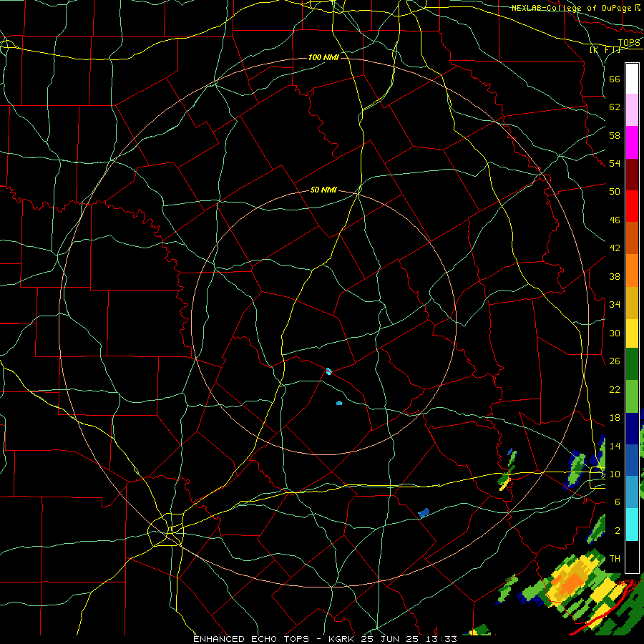The width and height of the screenshot is (644, 644).
Task: Click the white swatch in the tops legend
Action: (x=632, y=79)
